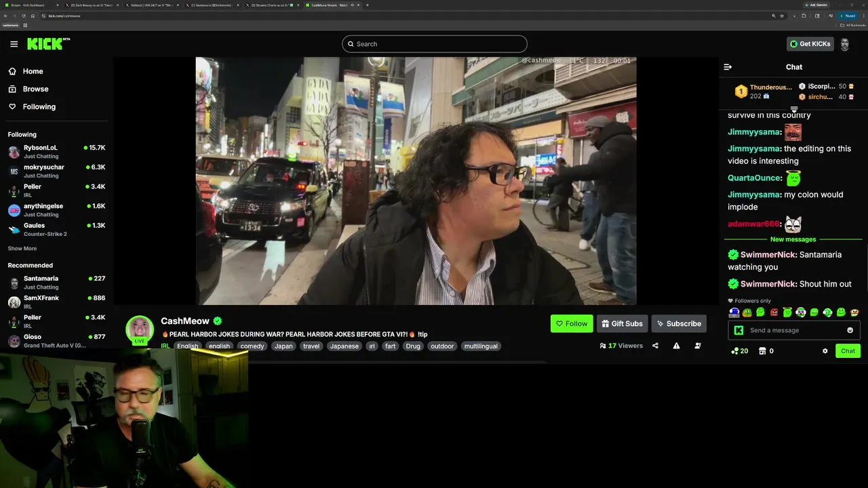The image size is (868, 488).
Task: Open SamXFrank in Recommended list
Action: click(56, 302)
